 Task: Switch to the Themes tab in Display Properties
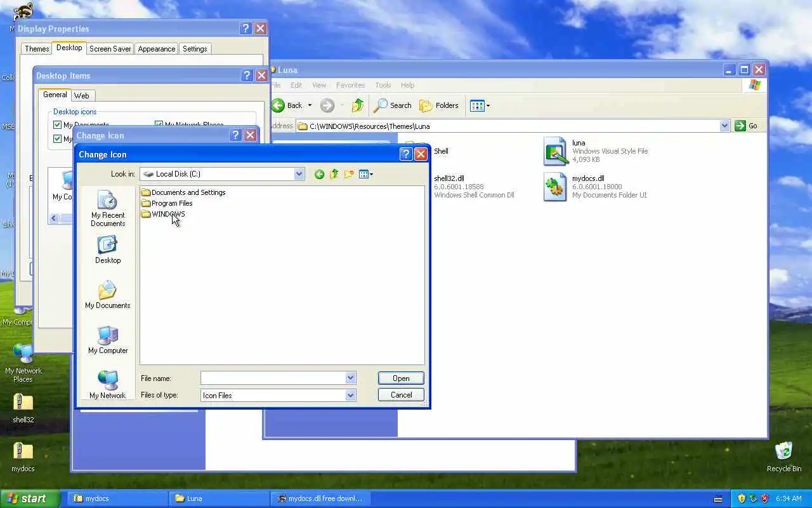(37, 49)
